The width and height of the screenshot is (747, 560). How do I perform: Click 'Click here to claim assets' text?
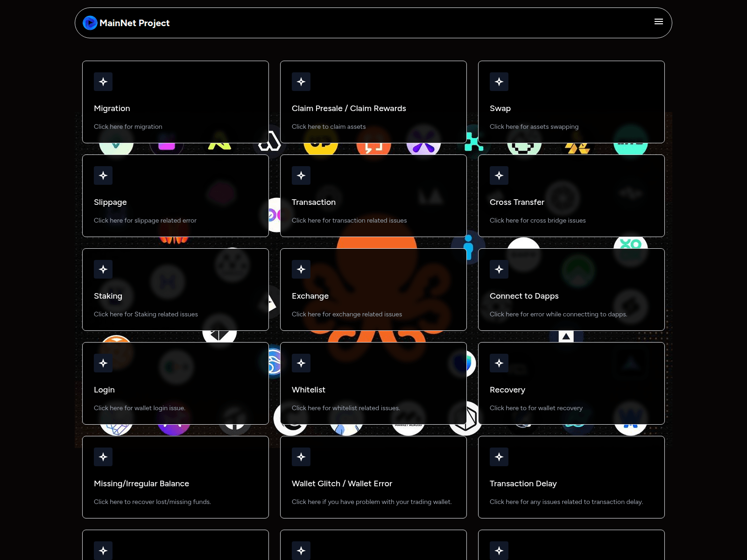click(329, 126)
